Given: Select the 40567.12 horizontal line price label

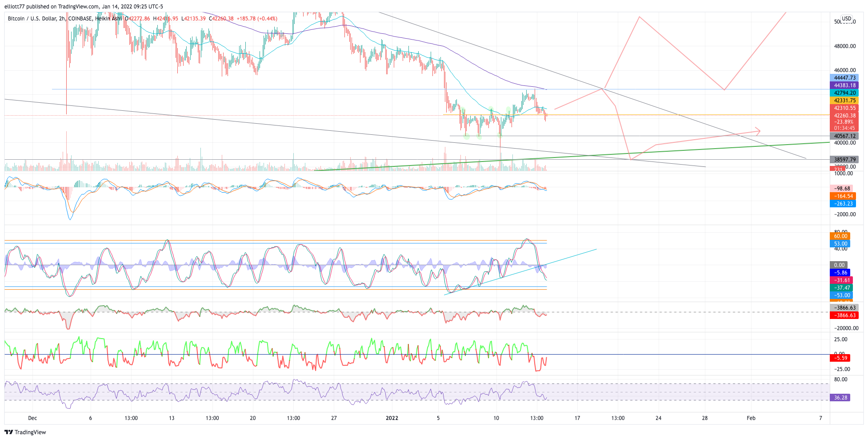Looking at the screenshot, I should [x=844, y=136].
